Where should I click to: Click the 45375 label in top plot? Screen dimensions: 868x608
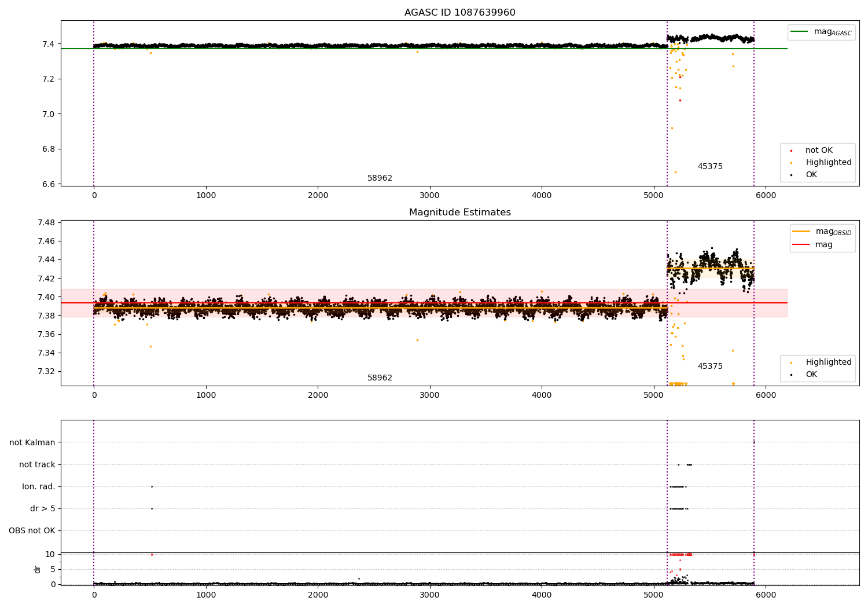[x=710, y=167]
